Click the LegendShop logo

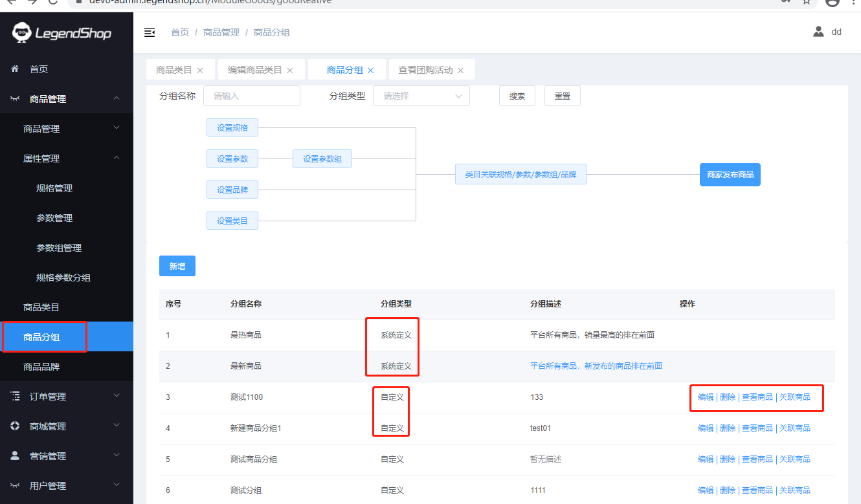62,32
